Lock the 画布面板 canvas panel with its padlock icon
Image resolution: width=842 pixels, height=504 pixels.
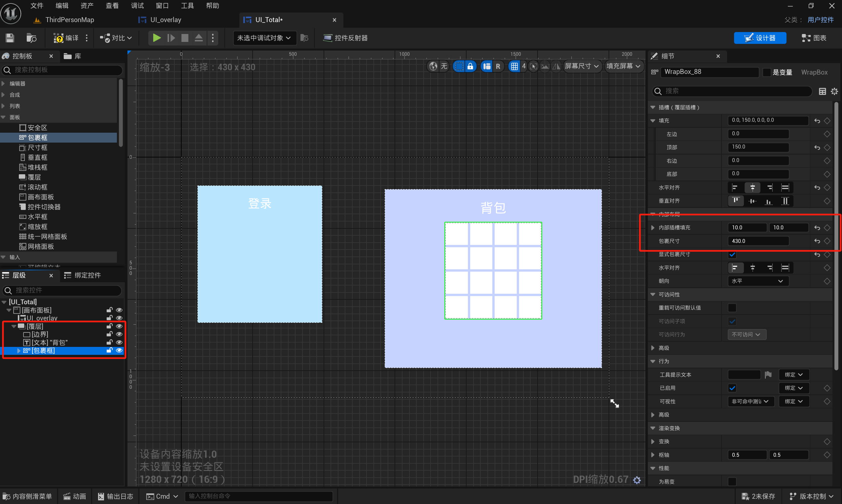point(109,310)
